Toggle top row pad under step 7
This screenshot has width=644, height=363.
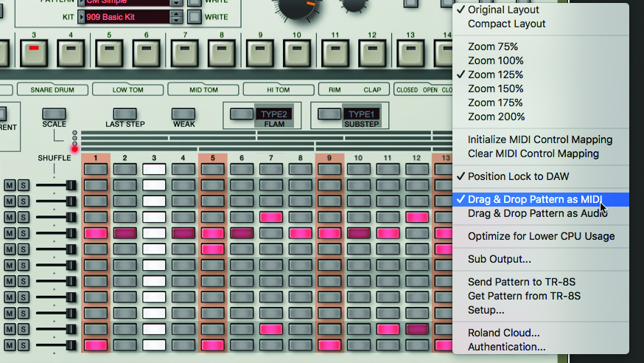(271, 169)
